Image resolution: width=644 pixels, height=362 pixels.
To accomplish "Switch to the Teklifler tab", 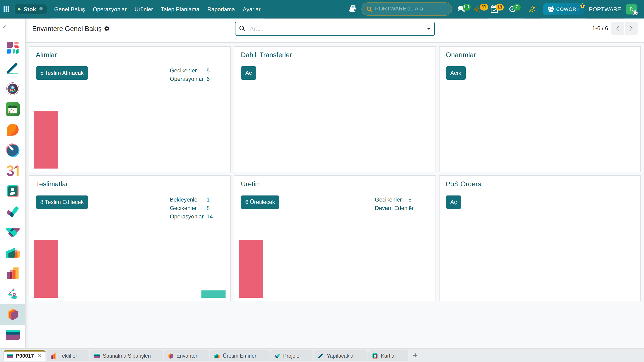I will (68, 356).
